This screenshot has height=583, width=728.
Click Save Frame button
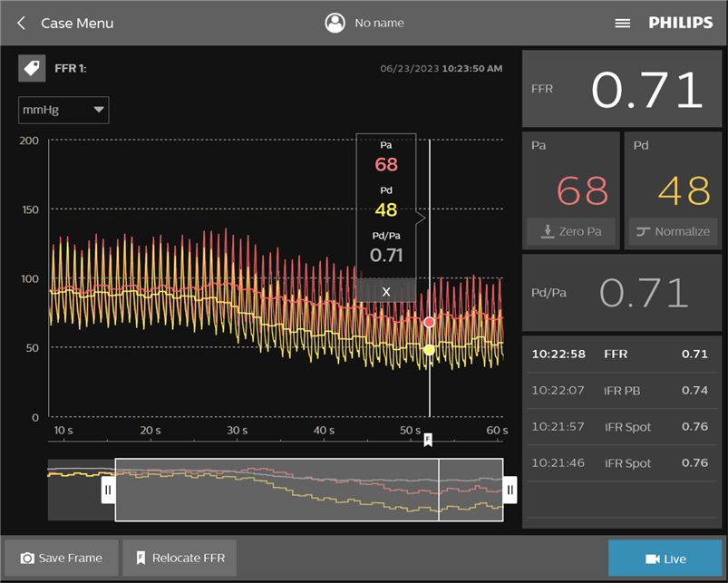click(x=62, y=558)
